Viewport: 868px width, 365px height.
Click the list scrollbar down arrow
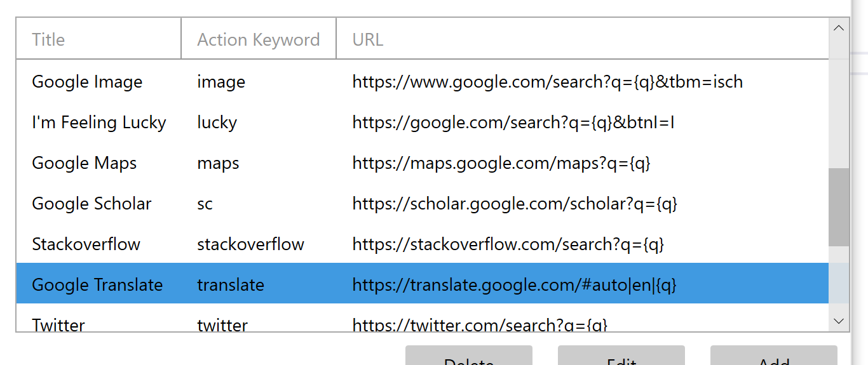(x=839, y=321)
